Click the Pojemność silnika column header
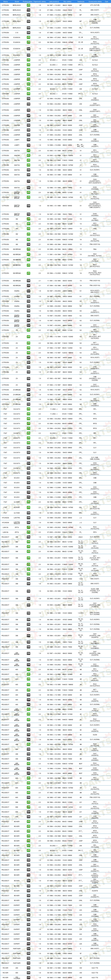The height and width of the screenshot is (980, 111). pos(40,2)
